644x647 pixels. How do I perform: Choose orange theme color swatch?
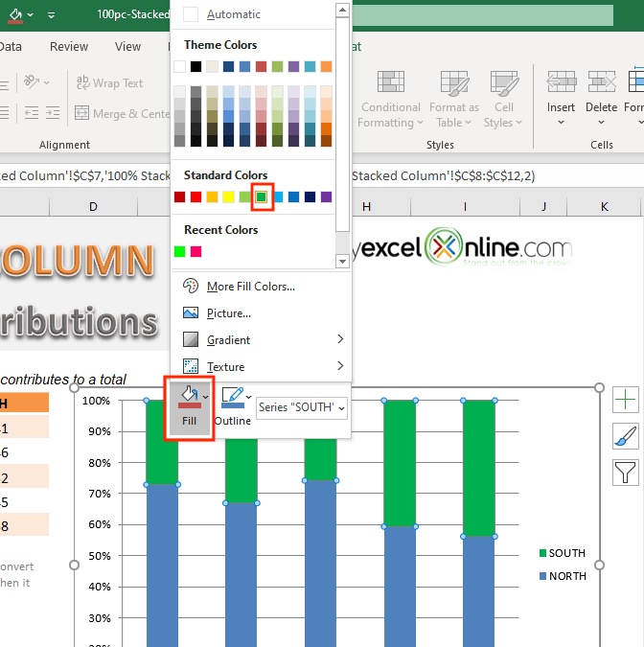327,66
